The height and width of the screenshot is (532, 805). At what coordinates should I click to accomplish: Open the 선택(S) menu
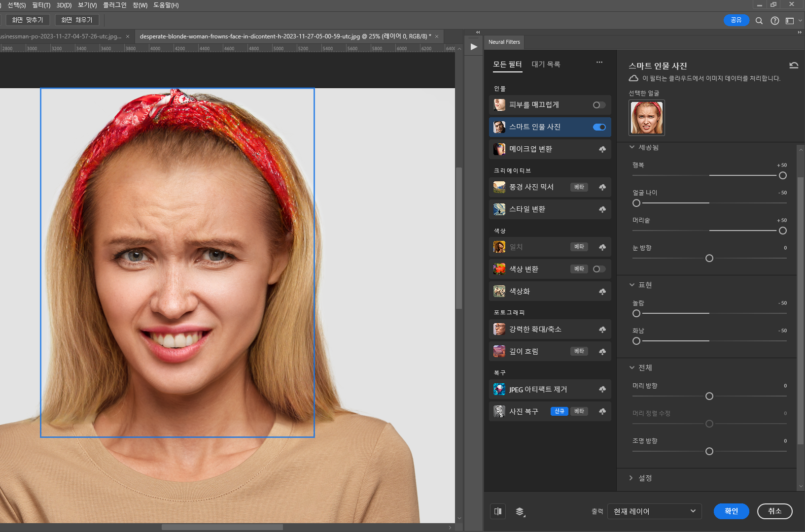click(16, 5)
